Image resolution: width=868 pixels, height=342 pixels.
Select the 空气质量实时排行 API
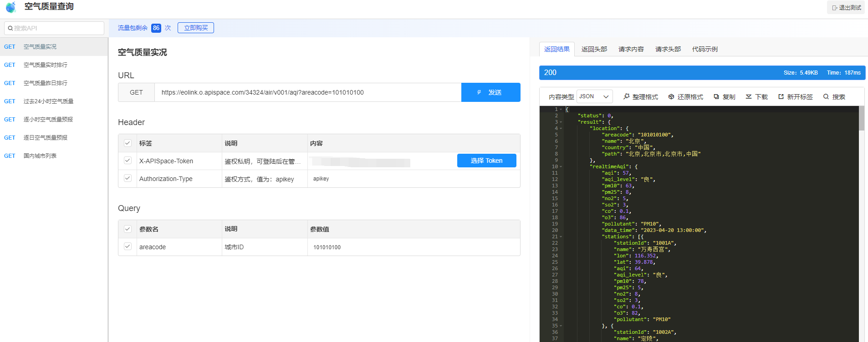pyautogui.click(x=54, y=65)
